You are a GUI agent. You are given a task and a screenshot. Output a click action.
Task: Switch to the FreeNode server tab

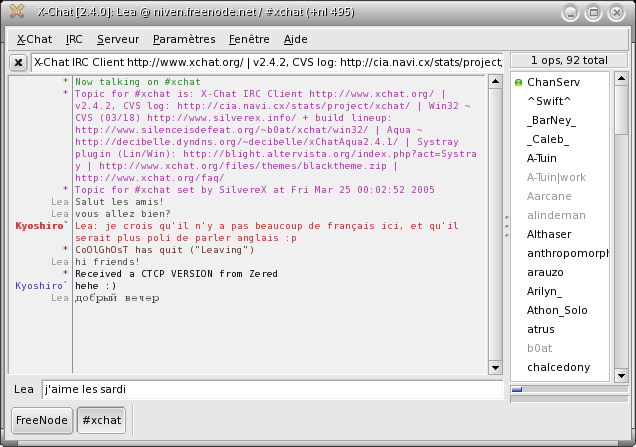tap(42, 420)
